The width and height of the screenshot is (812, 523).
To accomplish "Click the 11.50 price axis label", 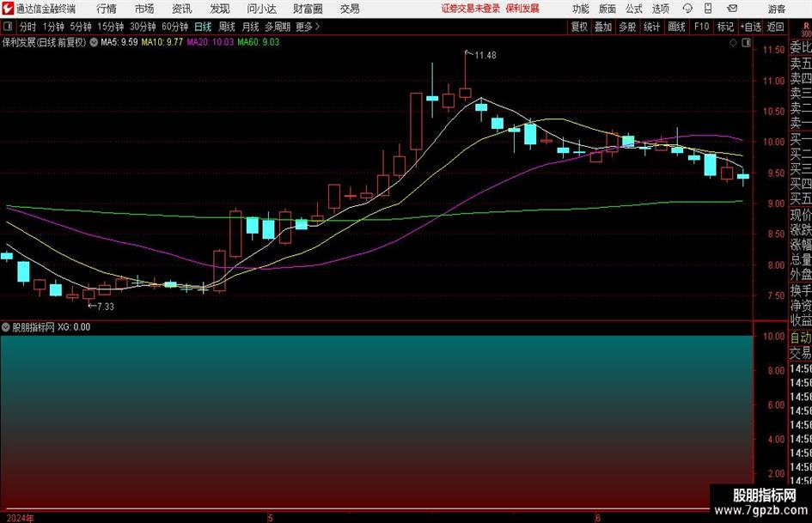I will (773, 50).
